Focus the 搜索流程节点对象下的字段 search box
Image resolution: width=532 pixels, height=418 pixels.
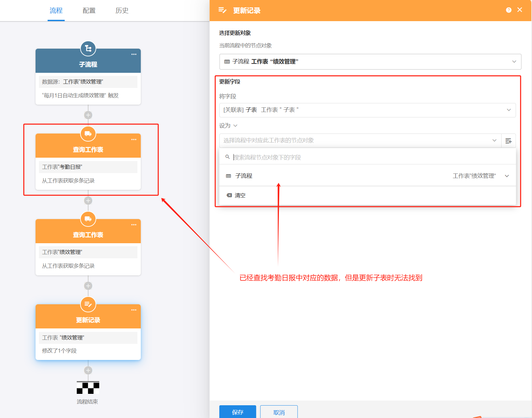click(x=367, y=157)
